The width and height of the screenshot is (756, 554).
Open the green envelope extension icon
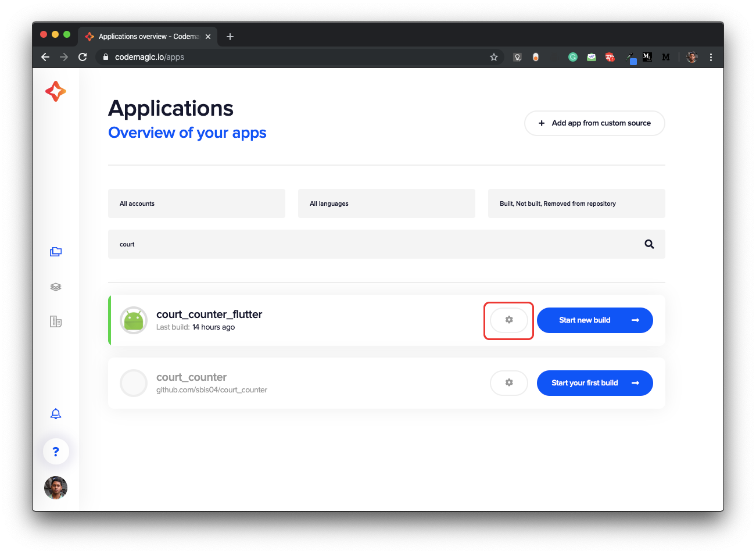click(x=592, y=57)
